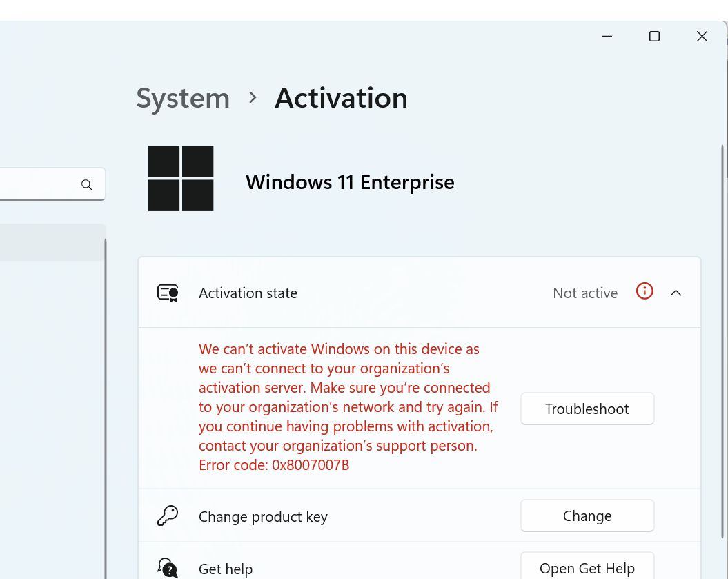Click the highlighted sidebar navigation item

click(x=52, y=242)
